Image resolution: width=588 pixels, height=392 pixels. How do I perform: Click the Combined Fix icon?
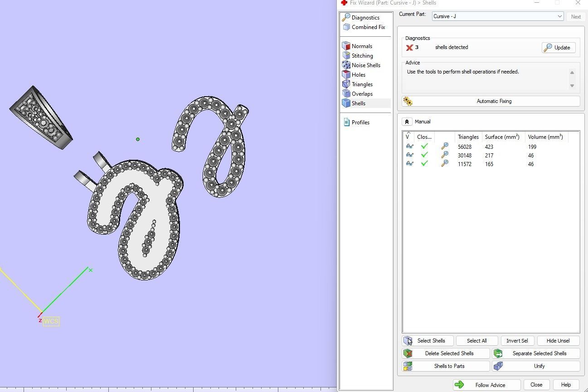pyautogui.click(x=346, y=27)
